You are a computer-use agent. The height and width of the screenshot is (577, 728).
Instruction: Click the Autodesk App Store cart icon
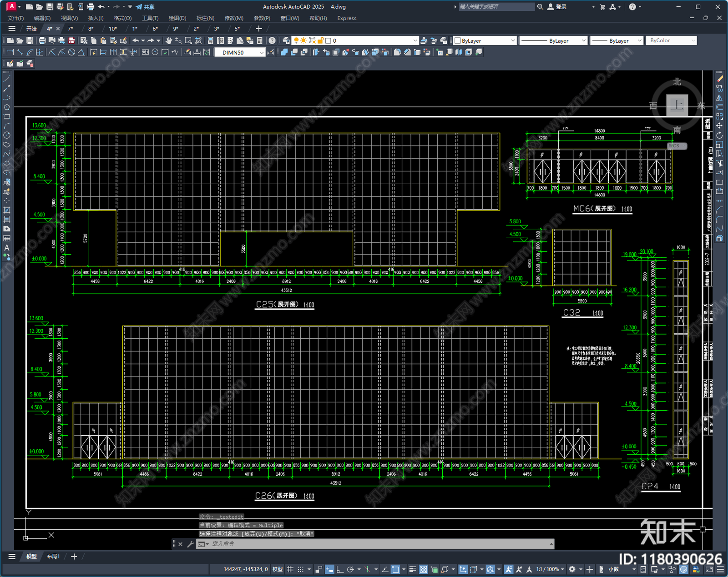click(602, 7)
